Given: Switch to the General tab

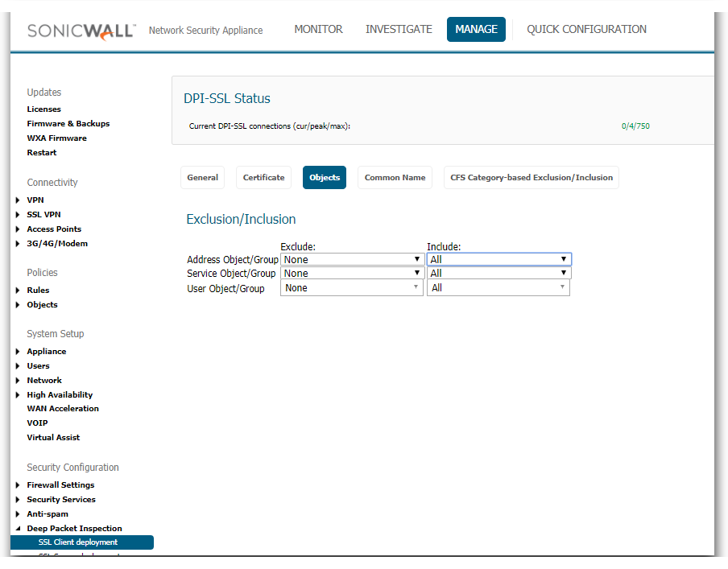Looking at the screenshot, I should 202,177.
